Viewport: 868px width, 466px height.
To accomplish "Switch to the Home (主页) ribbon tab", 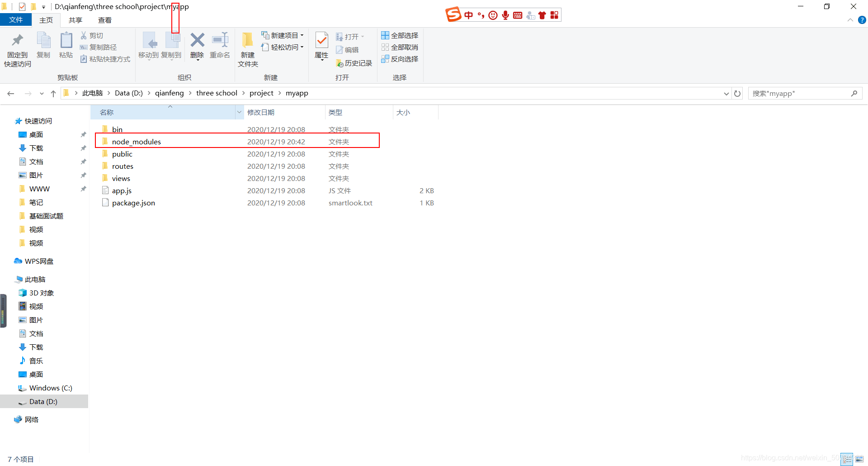I will pyautogui.click(x=46, y=20).
